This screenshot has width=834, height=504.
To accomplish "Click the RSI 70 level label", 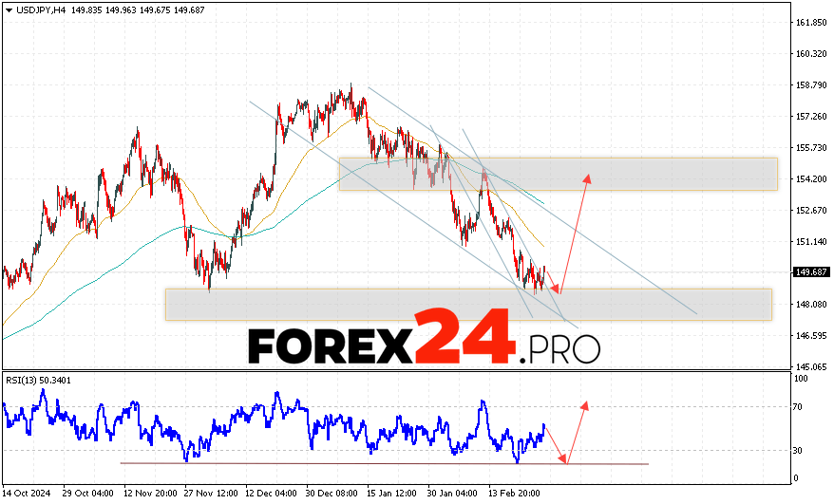I will click(801, 407).
